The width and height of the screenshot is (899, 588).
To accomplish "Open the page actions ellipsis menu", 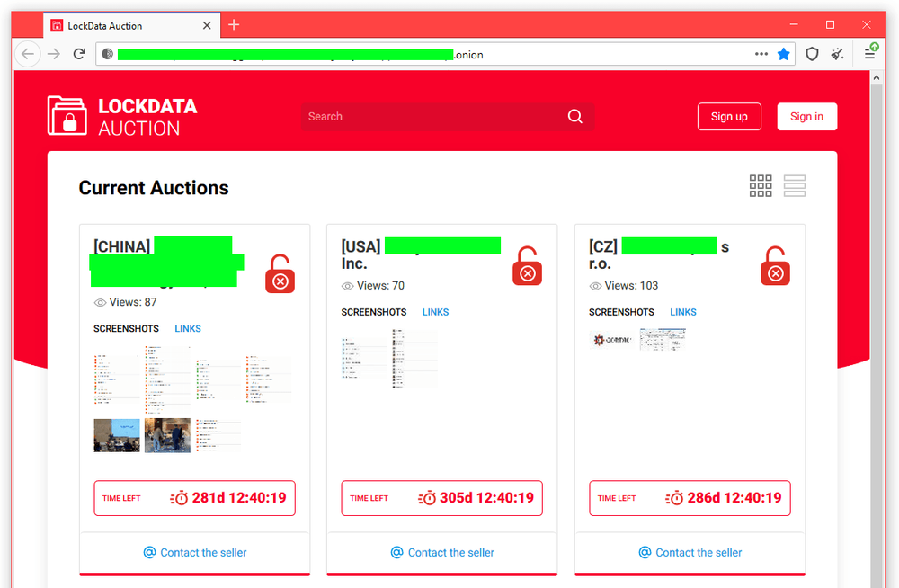I will [x=760, y=54].
